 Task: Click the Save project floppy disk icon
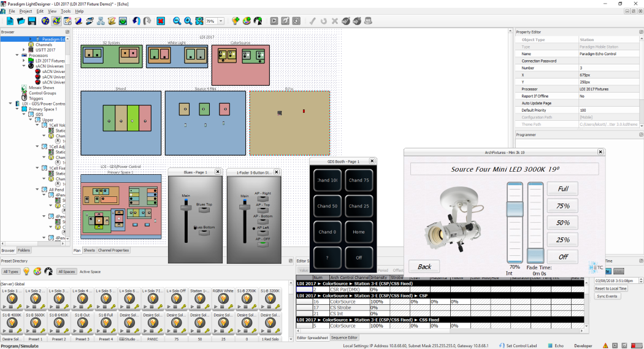[31, 21]
